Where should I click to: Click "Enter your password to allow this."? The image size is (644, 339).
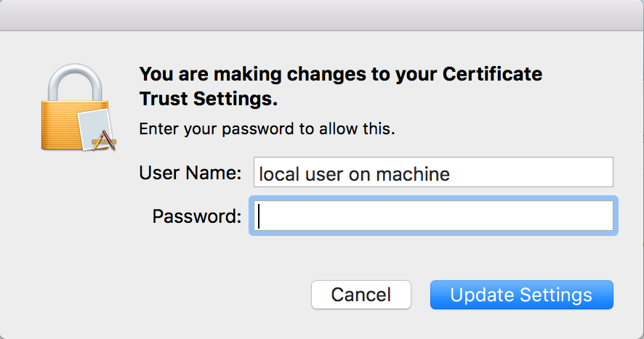tap(267, 130)
